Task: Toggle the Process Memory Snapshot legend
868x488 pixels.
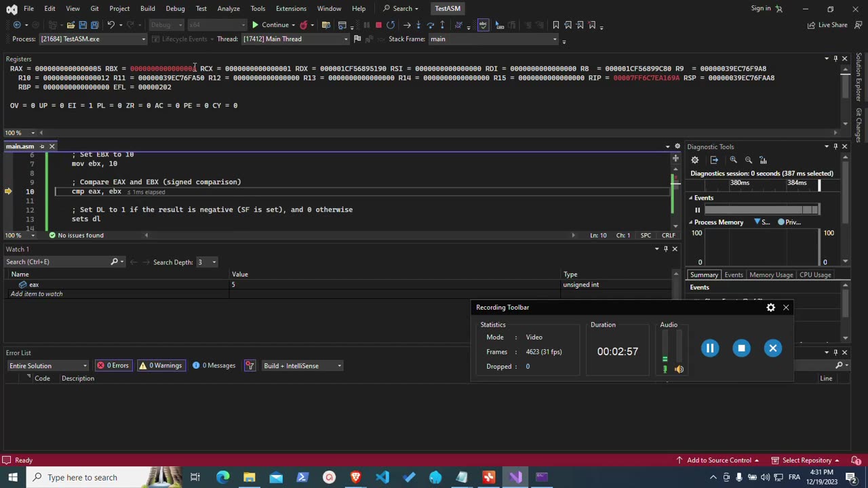Action: (762, 222)
